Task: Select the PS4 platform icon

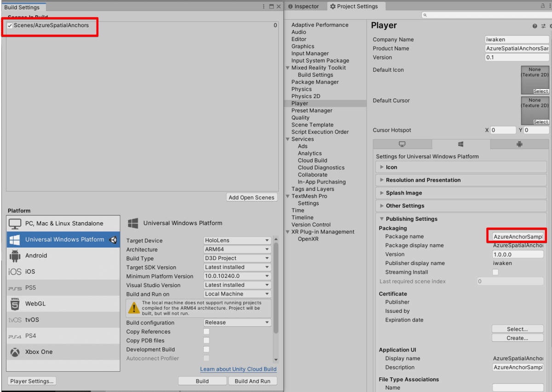Action: click(15, 336)
